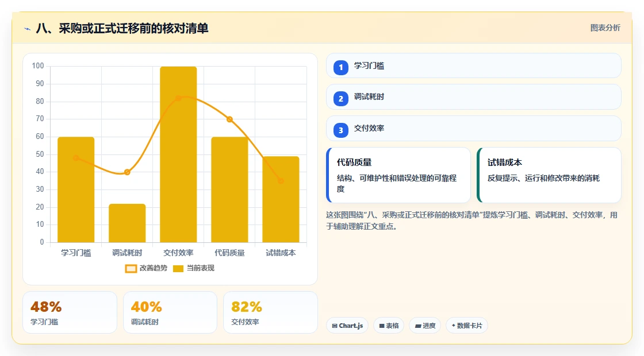Open the 代码质量 card
644x356 pixels.
(x=398, y=175)
